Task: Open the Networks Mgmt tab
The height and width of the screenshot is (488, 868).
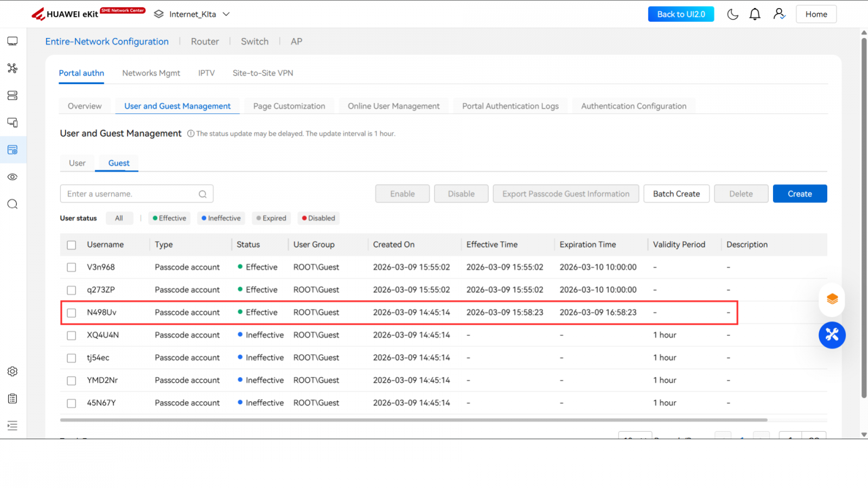Action: [x=151, y=73]
